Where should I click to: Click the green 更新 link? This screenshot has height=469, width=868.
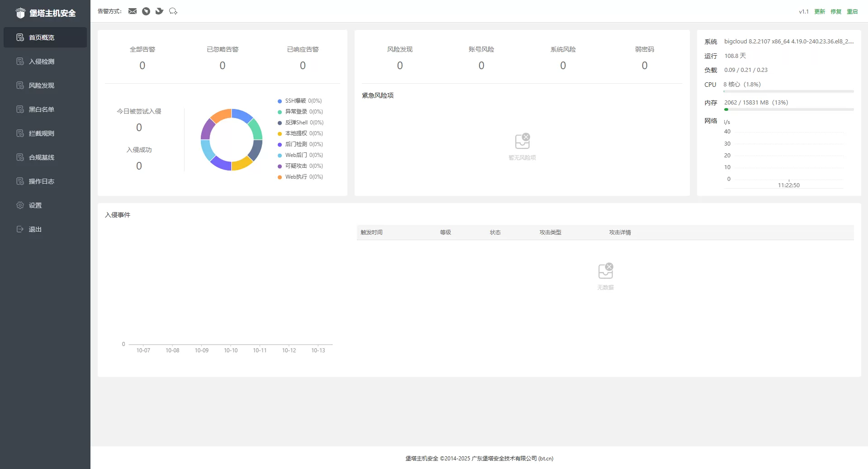[x=820, y=12]
